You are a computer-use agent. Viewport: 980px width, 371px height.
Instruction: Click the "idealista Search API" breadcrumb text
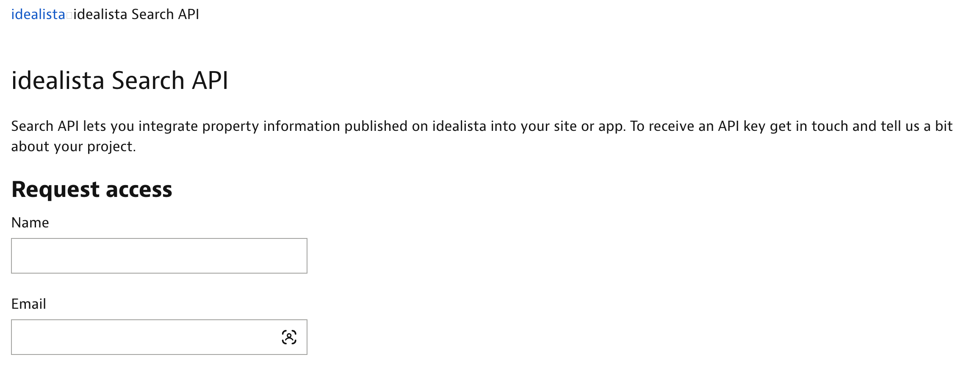(136, 14)
